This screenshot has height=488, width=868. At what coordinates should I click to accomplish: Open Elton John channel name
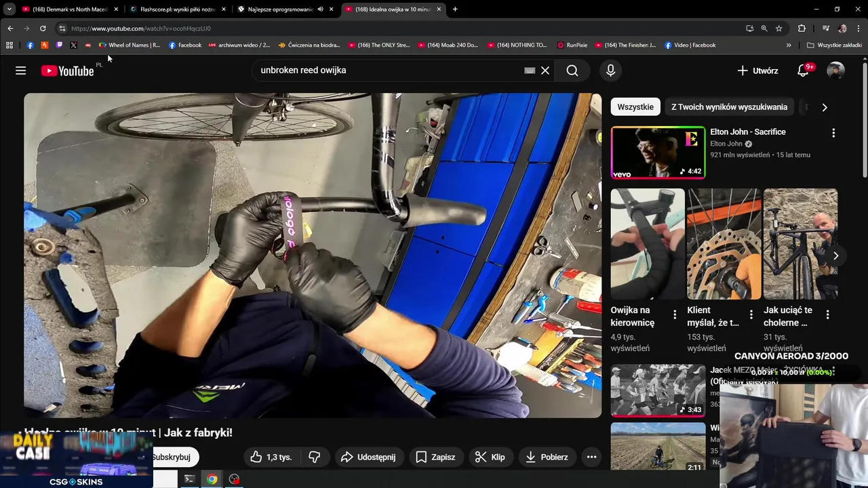pyautogui.click(x=726, y=144)
